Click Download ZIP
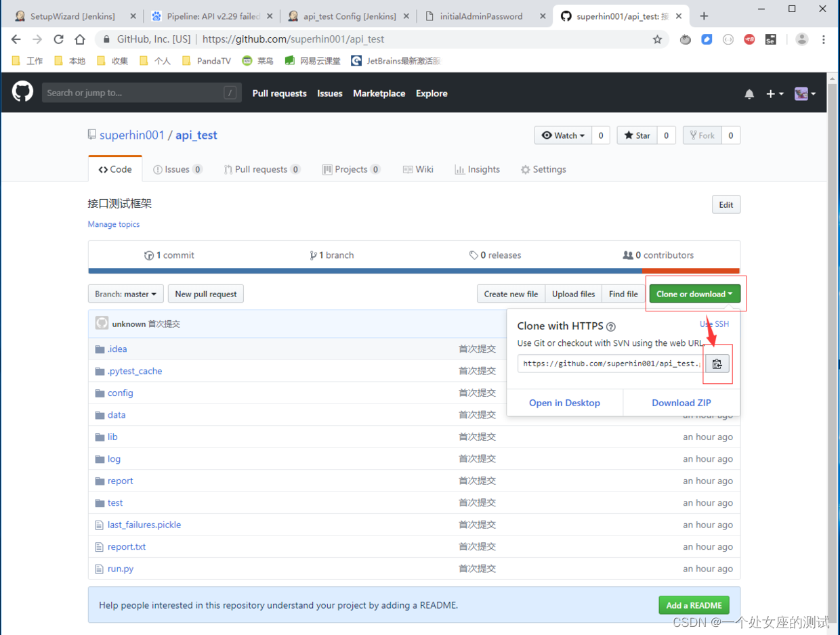 (681, 403)
